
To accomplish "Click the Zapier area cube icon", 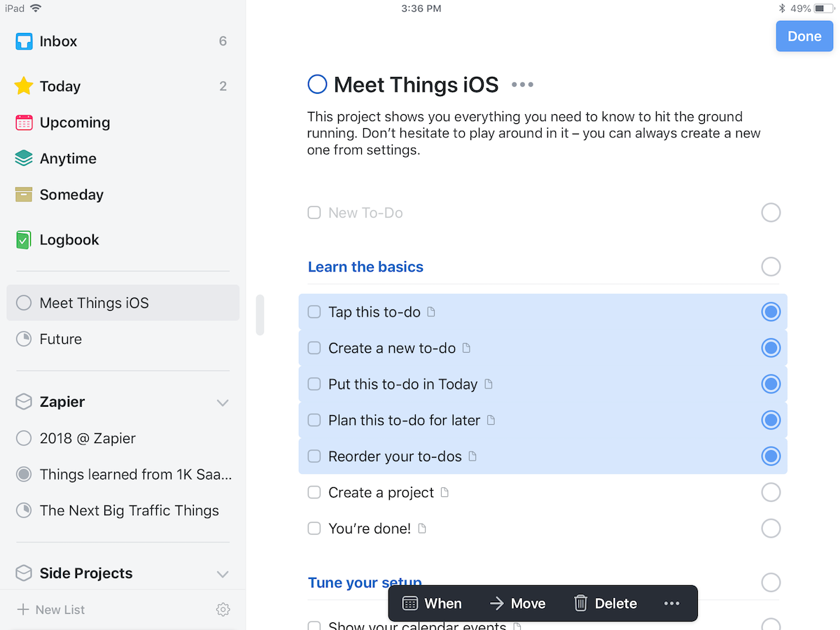I will pos(24,402).
